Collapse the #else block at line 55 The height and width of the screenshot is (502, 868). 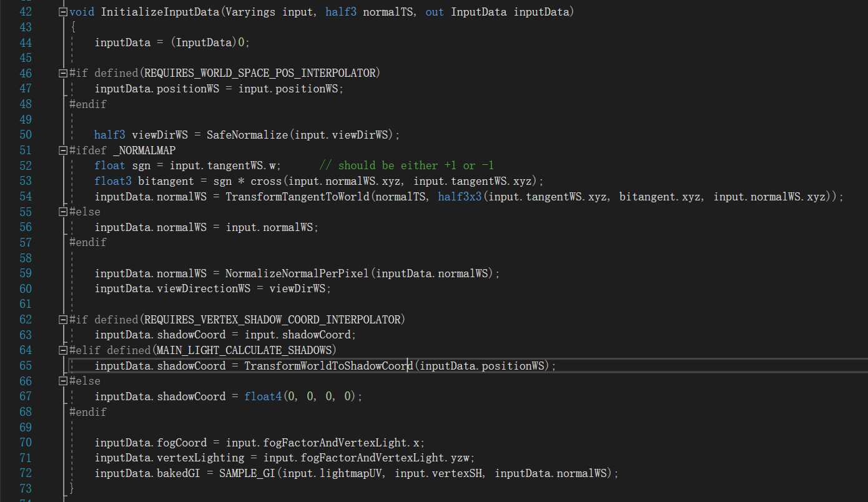coord(62,212)
